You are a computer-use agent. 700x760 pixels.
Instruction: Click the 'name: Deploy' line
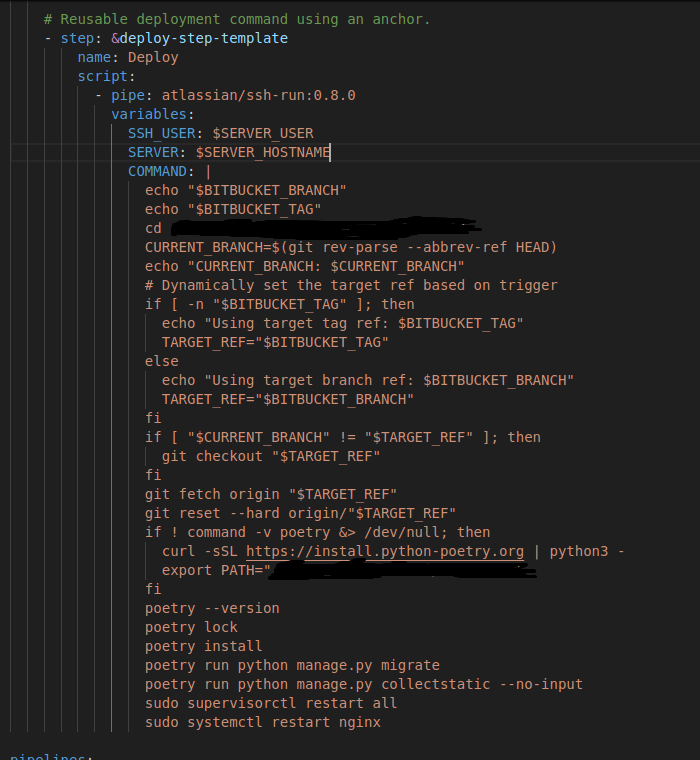point(128,57)
